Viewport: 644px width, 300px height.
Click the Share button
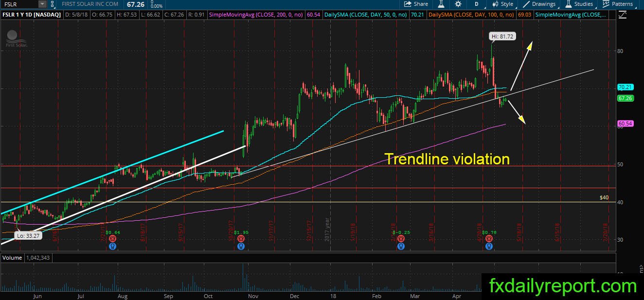coord(417,4)
